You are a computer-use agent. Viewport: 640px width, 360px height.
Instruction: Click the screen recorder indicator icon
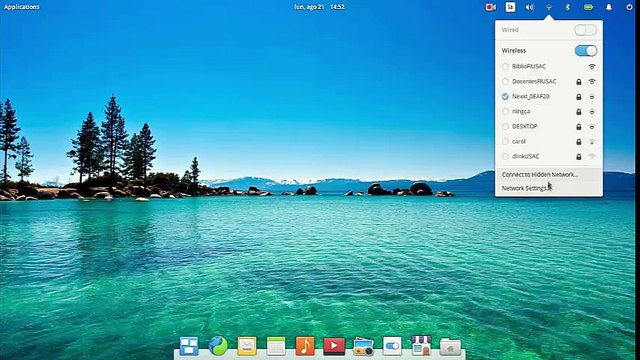490,7
